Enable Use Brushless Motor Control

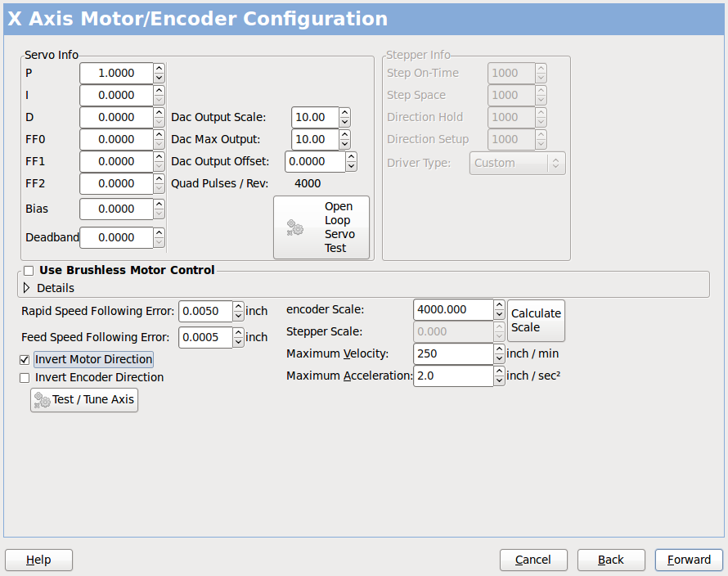pyautogui.click(x=29, y=270)
